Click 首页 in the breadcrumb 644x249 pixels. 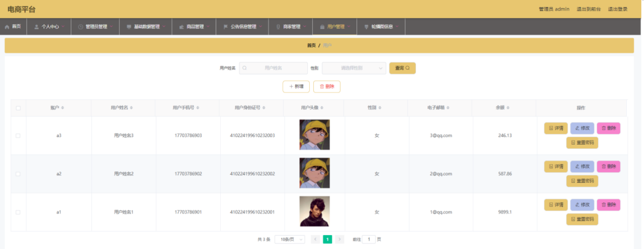[x=311, y=45]
